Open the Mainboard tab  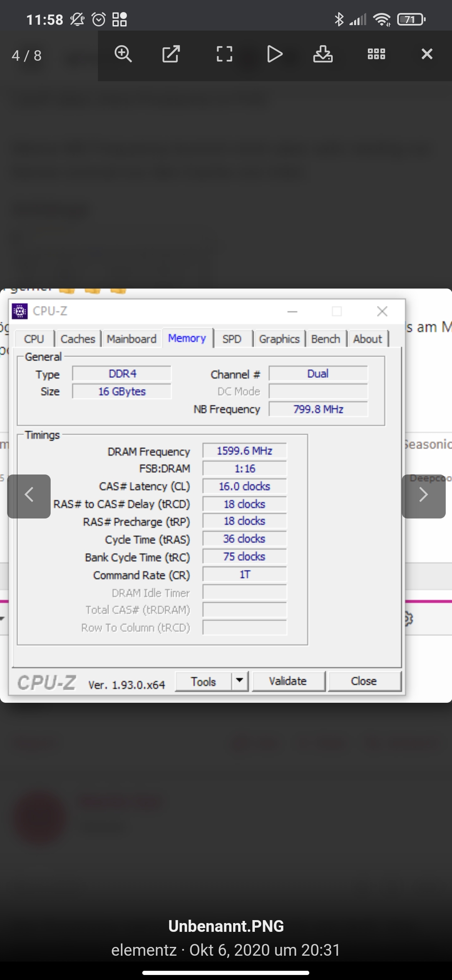point(131,339)
